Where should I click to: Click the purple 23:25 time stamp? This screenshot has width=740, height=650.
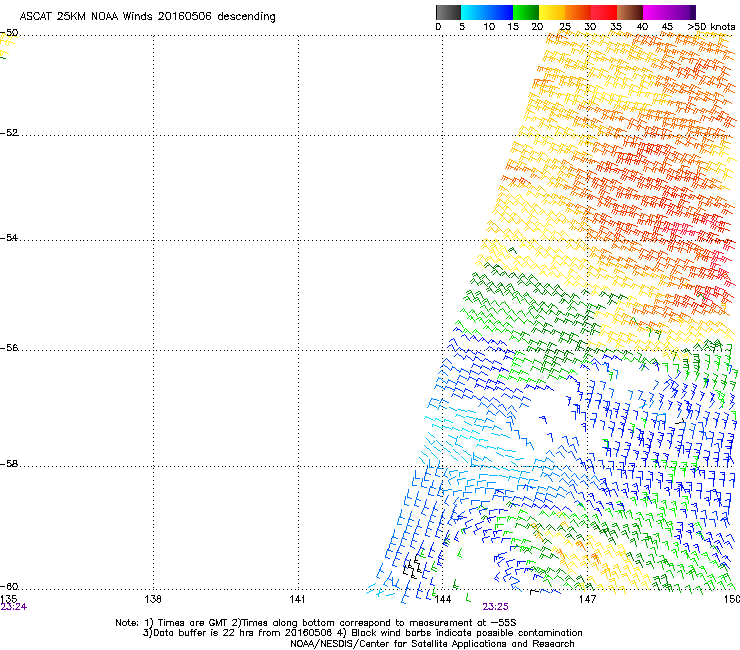click(495, 607)
